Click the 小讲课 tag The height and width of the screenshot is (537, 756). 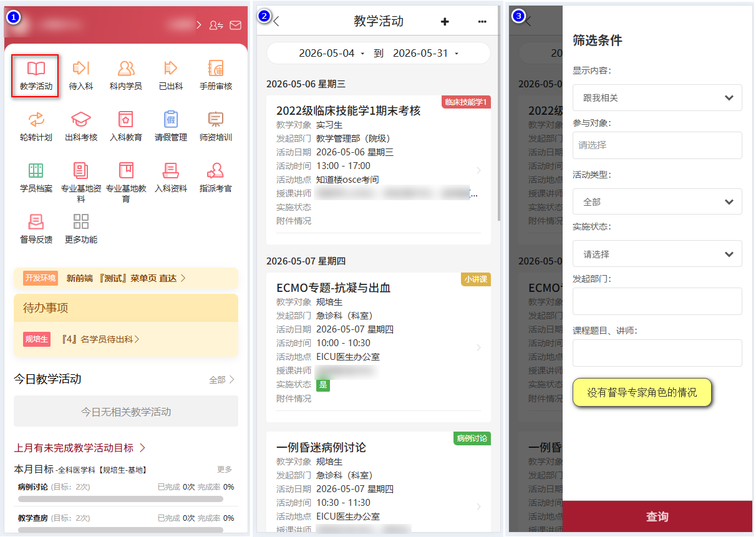[476, 279]
